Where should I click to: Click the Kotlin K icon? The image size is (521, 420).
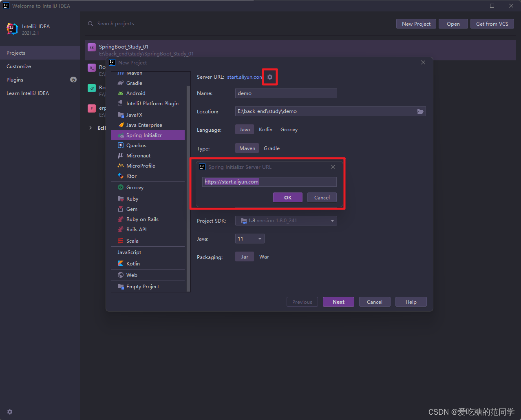coord(121,264)
